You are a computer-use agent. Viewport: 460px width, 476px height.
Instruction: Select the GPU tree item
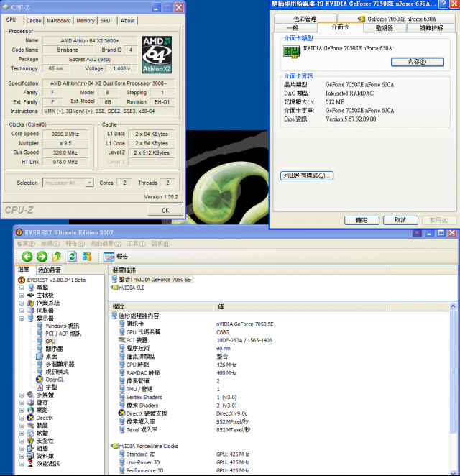click(x=50, y=342)
